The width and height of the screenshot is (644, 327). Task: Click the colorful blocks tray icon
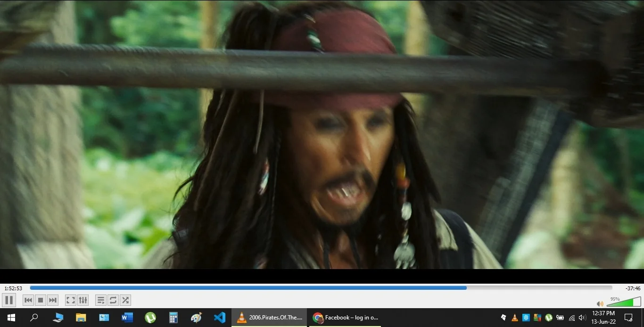click(537, 318)
